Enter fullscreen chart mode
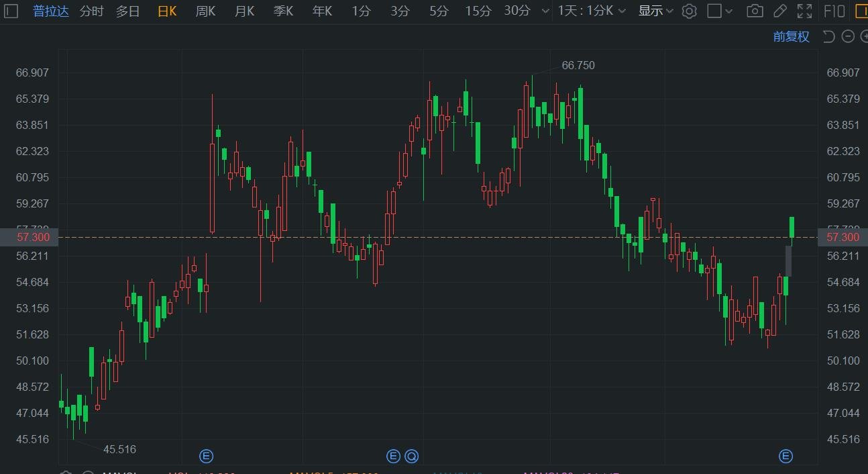The image size is (868, 474). pyautogui.click(x=804, y=11)
